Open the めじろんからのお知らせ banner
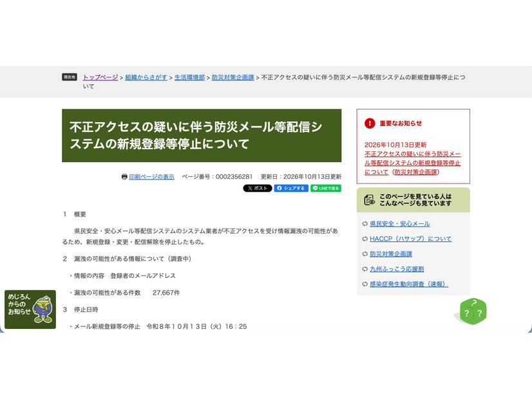This screenshot has width=532, height=399. 30,309
